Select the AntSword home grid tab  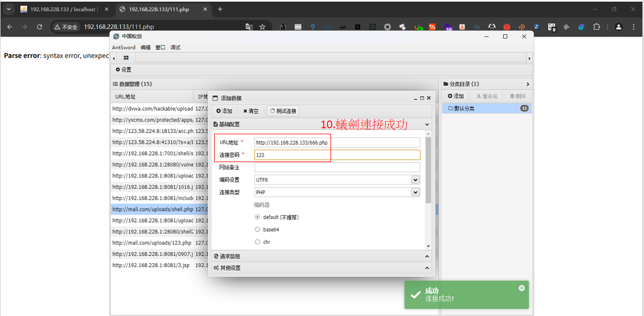(126, 58)
